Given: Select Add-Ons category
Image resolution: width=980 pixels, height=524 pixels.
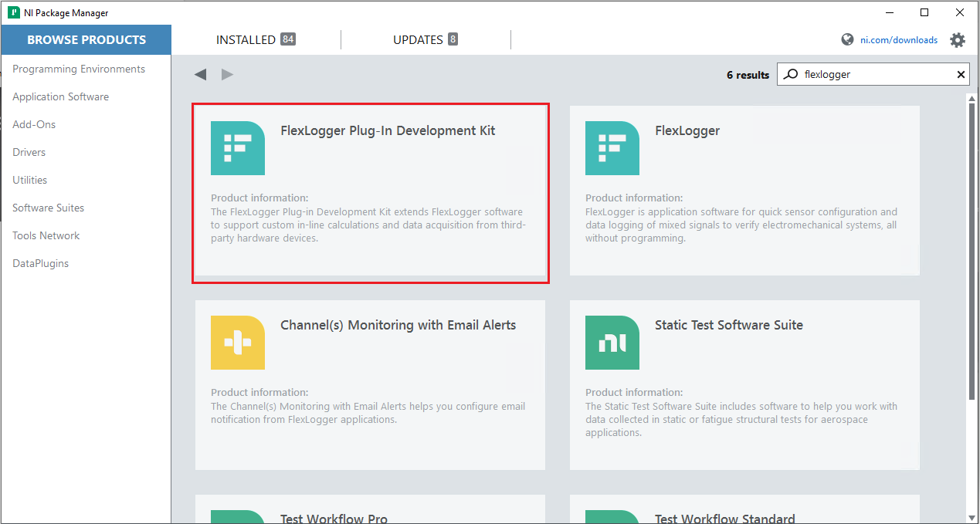Looking at the screenshot, I should (34, 124).
